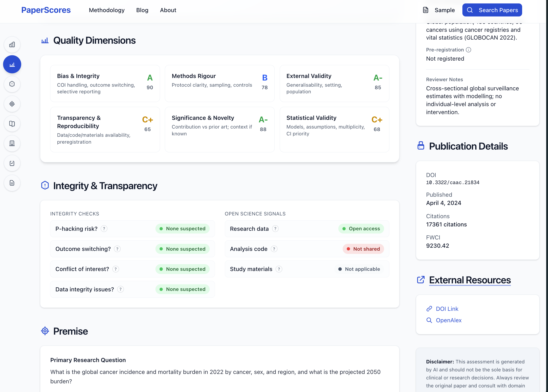Open the OpenAlex external resource link
The width and height of the screenshot is (548, 392).
click(x=448, y=320)
